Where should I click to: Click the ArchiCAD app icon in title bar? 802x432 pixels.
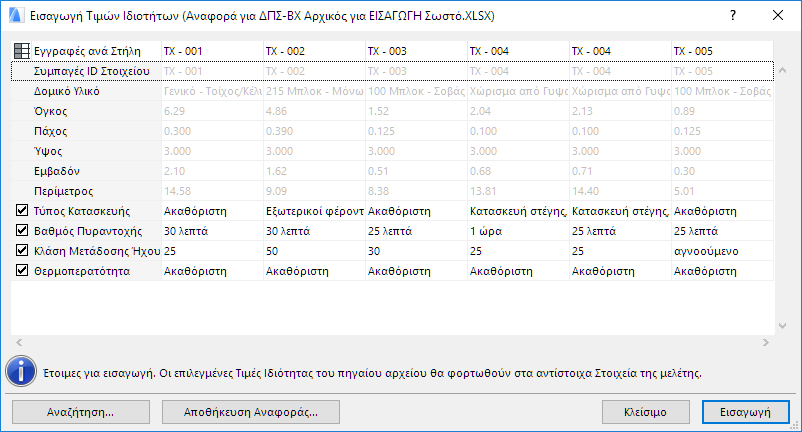pos(15,16)
